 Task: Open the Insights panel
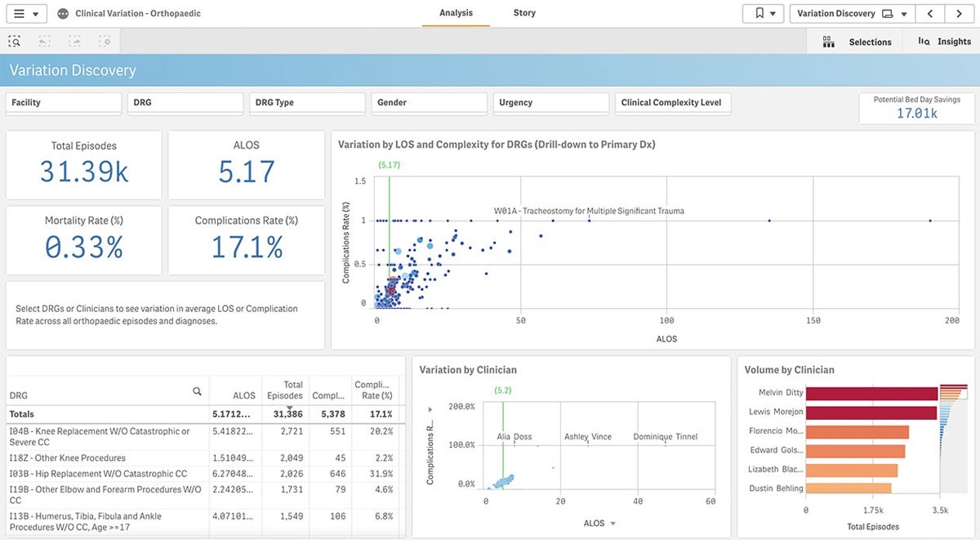pyautogui.click(x=944, y=42)
